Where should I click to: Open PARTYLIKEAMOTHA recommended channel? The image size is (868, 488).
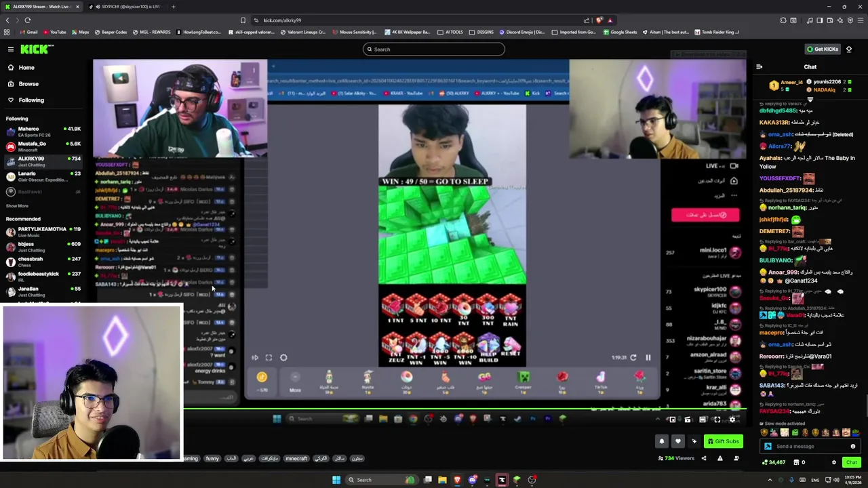[x=43, y=232]
